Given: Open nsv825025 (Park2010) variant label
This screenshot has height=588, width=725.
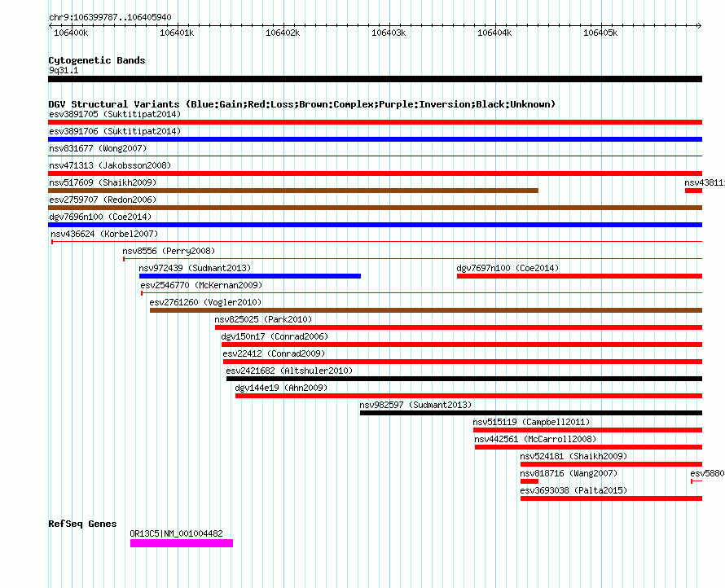Looking at the screenshot, I should pos(263,319).
